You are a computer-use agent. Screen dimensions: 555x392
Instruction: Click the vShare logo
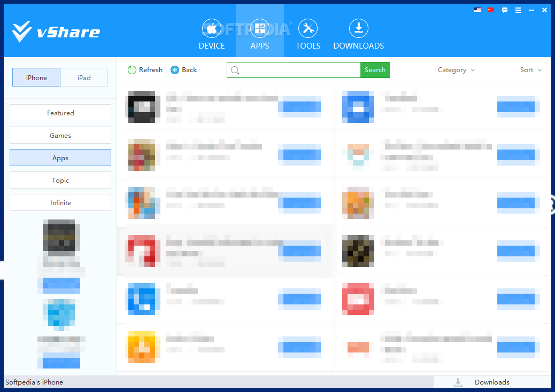click(x=56, y=32)
